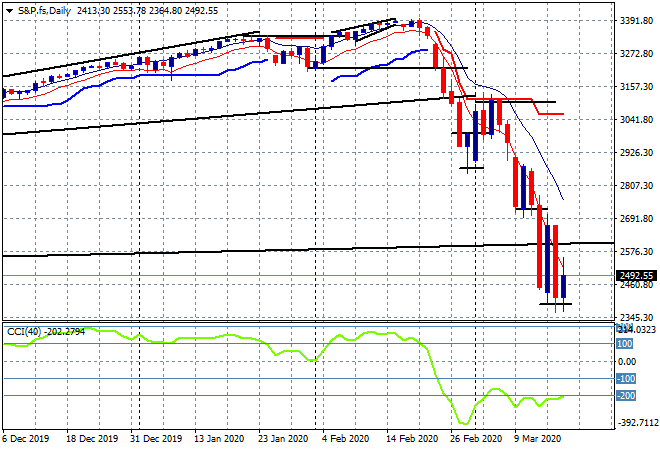Click the S&P.fs,Daily chart title
660x450 pixels.
tap(44, 11)
